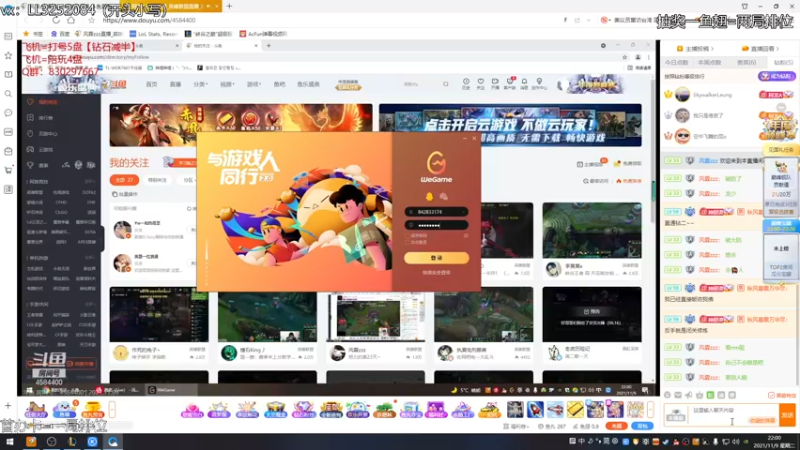Image resolution: width=800 pixels, height=450 pixels.
Task: Open the creator center icon in Douyu header
Action: click(539, 84)
